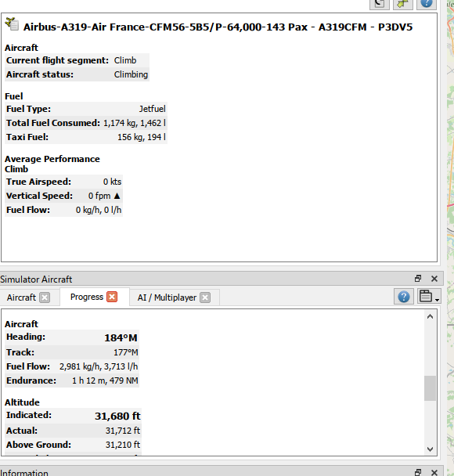Click the Progress Fuel Flow '2,981 kg/h, 3,713 l/h'

point(99,366)
